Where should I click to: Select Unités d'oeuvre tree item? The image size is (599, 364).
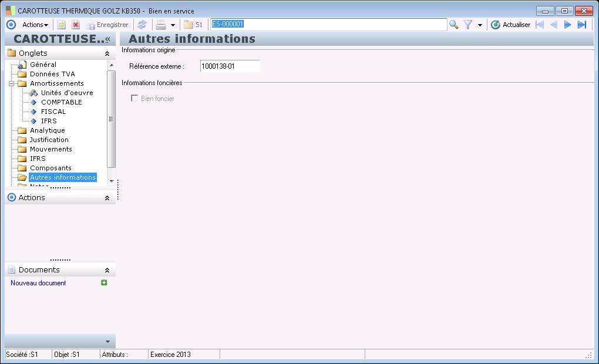pyautogui.click(x=67, y=93)
